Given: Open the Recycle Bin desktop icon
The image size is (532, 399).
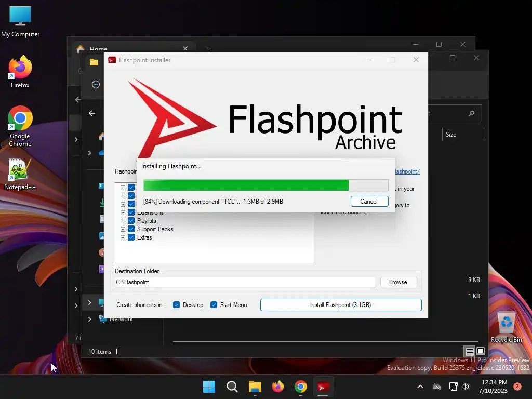Looking at the screenshot, I should tap(507, 327).
